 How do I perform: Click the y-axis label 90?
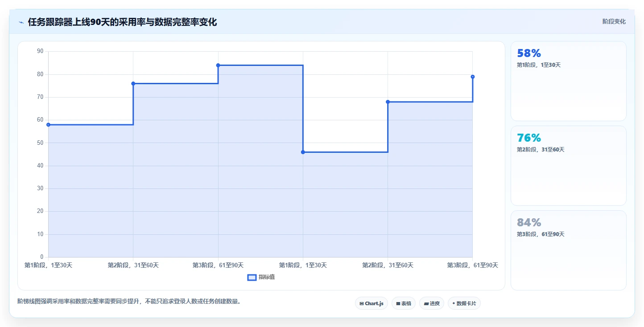click(x=40, y=51)
